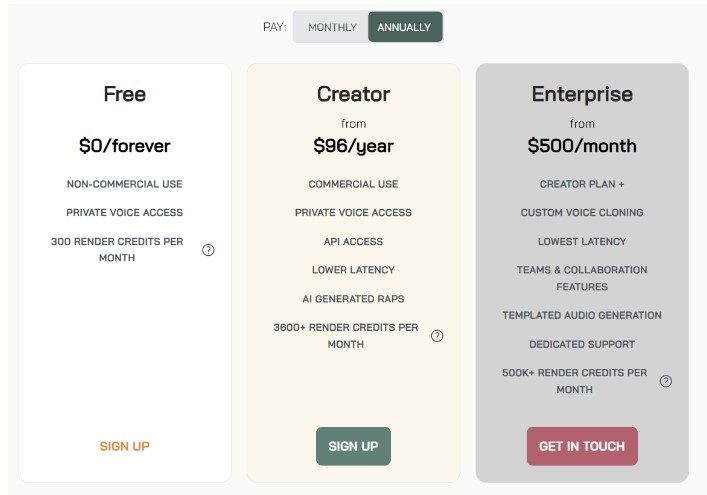This screenshot has width=707, height=495.
Task: Click Dedicated Support feature text
Action: point(582,344)
